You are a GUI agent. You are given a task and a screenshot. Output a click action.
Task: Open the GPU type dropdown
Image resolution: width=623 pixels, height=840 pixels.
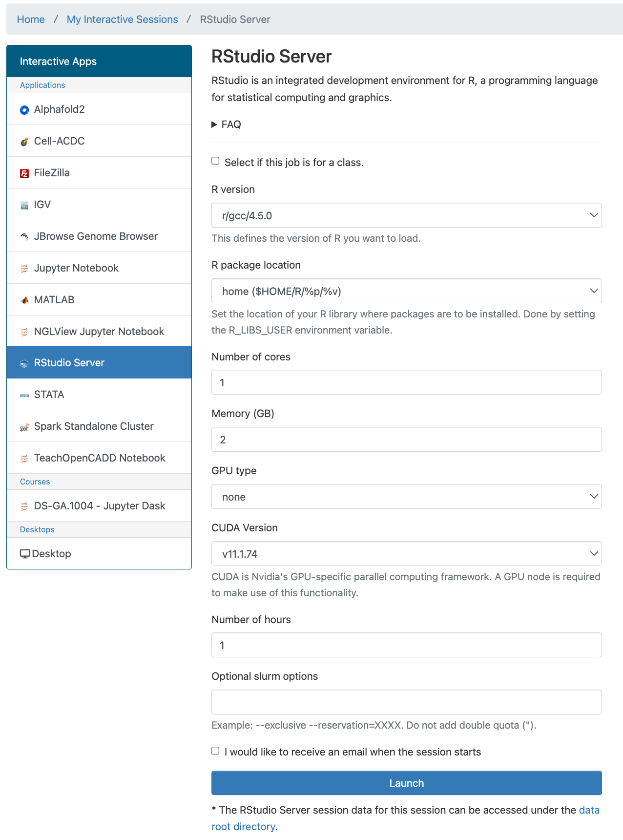click(x=406, y=497)
